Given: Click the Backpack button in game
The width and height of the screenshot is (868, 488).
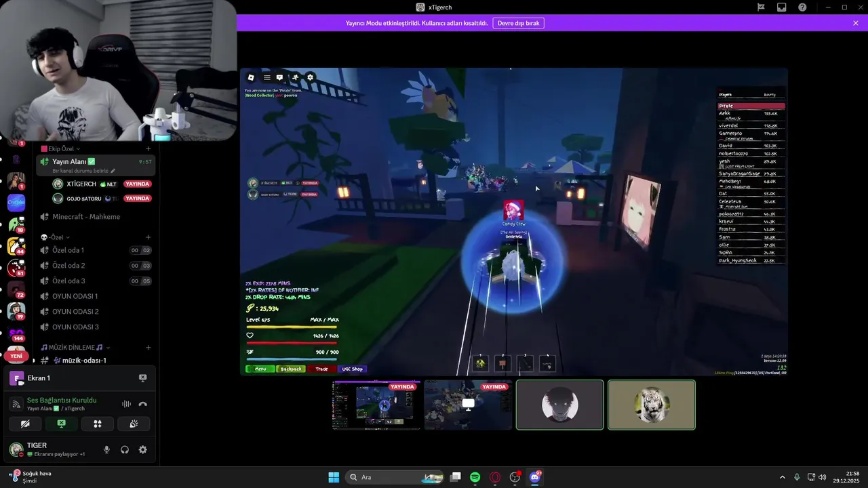Looking at the screenshot, I should 292,369.
